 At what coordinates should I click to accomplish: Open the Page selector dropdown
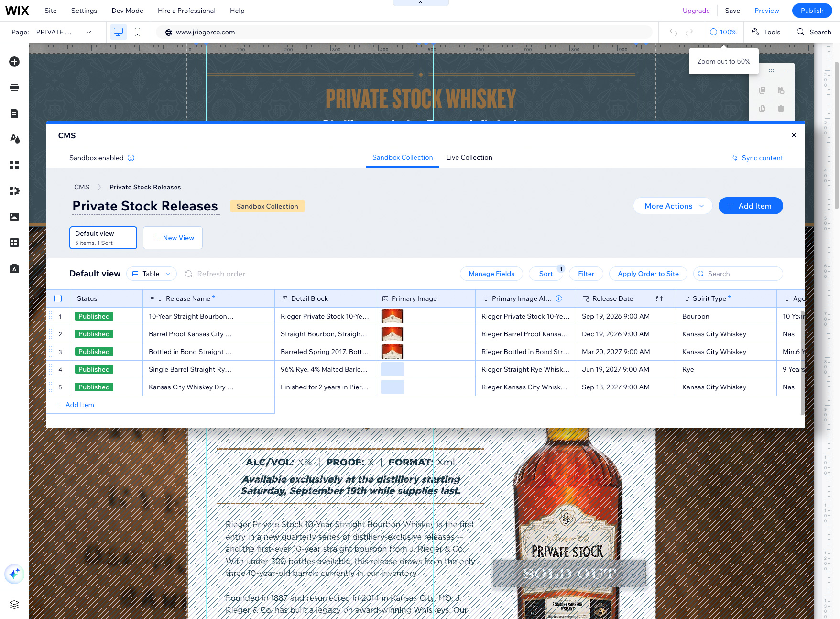tap(64, 32)
